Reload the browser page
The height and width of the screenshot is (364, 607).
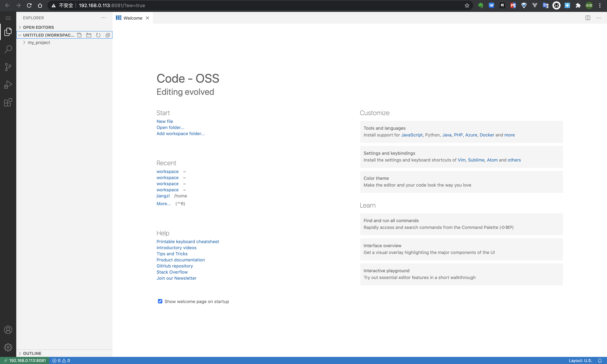coord(29,5)
